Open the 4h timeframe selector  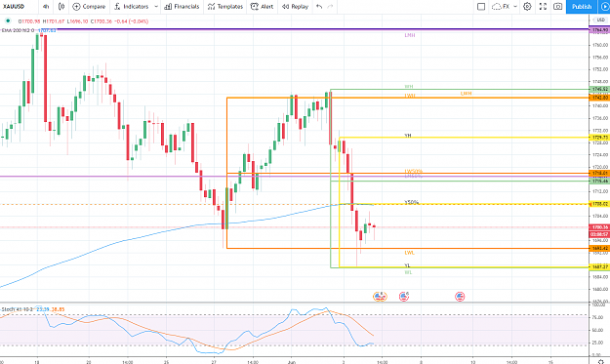point(46,6)
